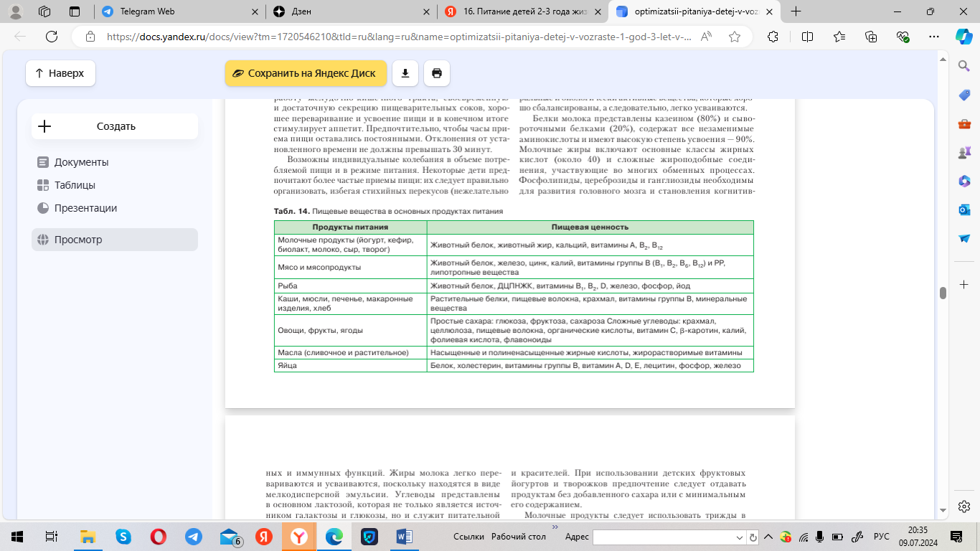Open a new browser tab
The height and width of the screenshot is (551, 980).
point(796,11)
